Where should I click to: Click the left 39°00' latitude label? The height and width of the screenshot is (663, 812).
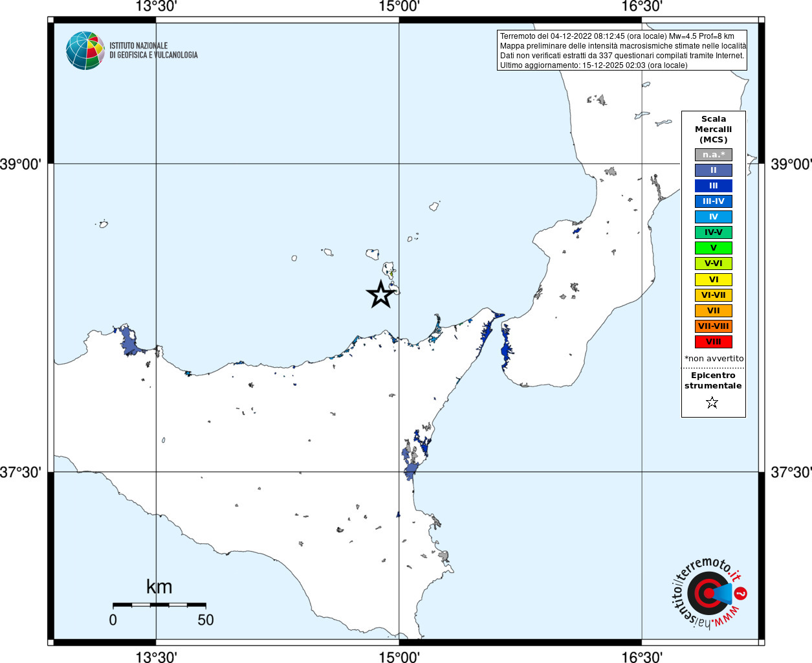pos(21,164)
